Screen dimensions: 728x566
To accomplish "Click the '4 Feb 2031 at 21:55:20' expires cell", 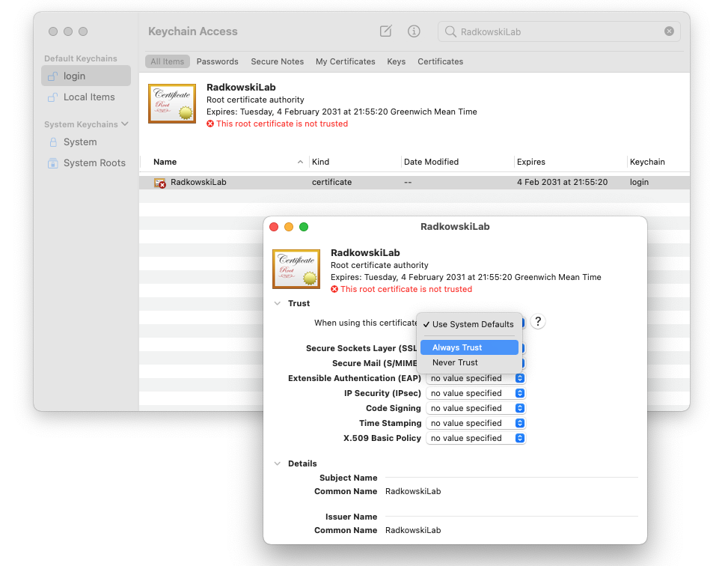I will click(562, 182).
